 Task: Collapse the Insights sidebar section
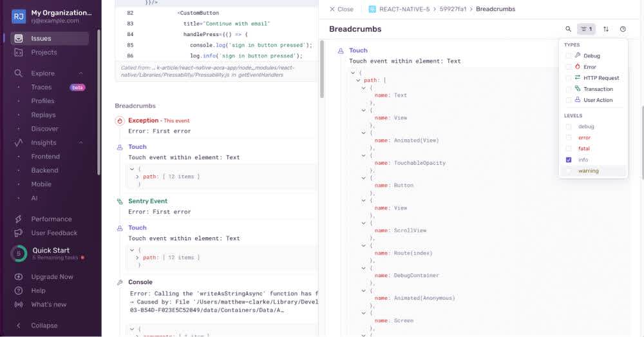point(81,143)
